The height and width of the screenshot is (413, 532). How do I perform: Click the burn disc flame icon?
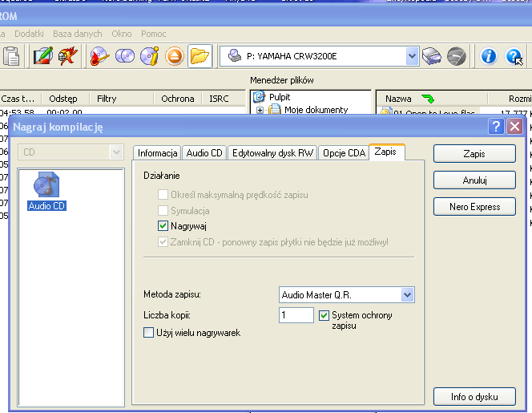tap(99, 56)
